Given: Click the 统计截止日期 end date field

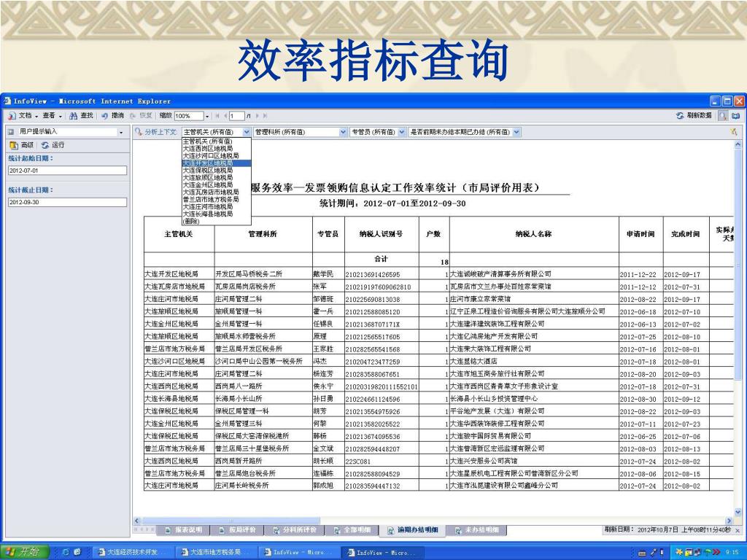Looking at the screenshot, I should click(x=67, y=203).
